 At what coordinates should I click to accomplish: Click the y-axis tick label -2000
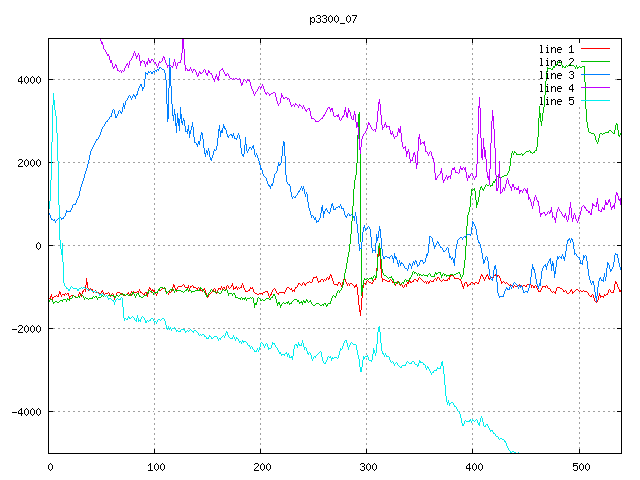coord(25,329)
